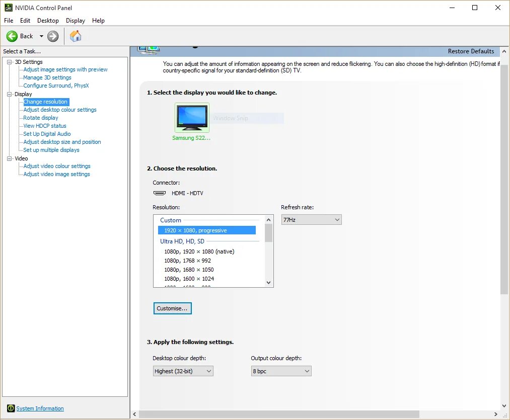This screenshot has width=510, height=420.
Task: Click the grey Forward arrow icon
Action: coord(53,36)
